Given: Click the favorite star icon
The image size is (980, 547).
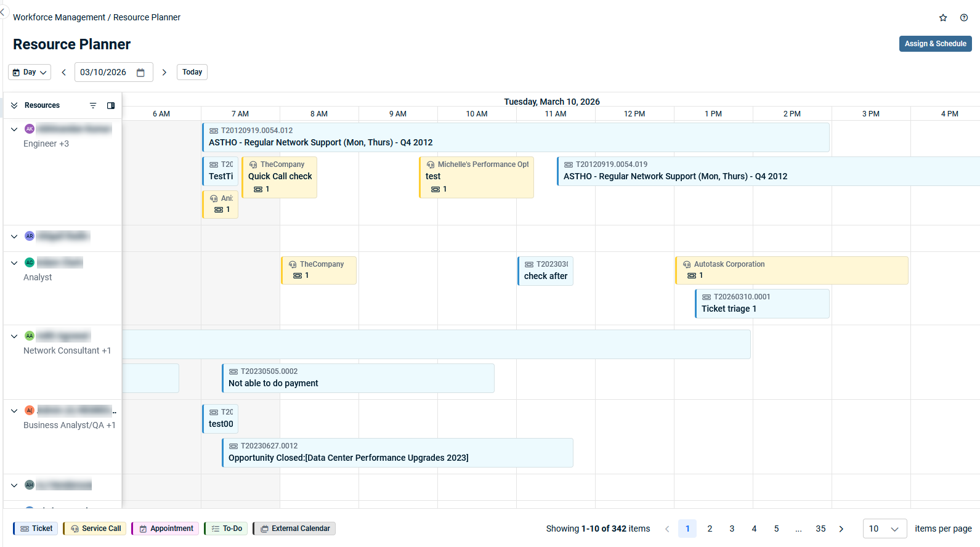Looking at the screenshot, I should tap(942, 18).
